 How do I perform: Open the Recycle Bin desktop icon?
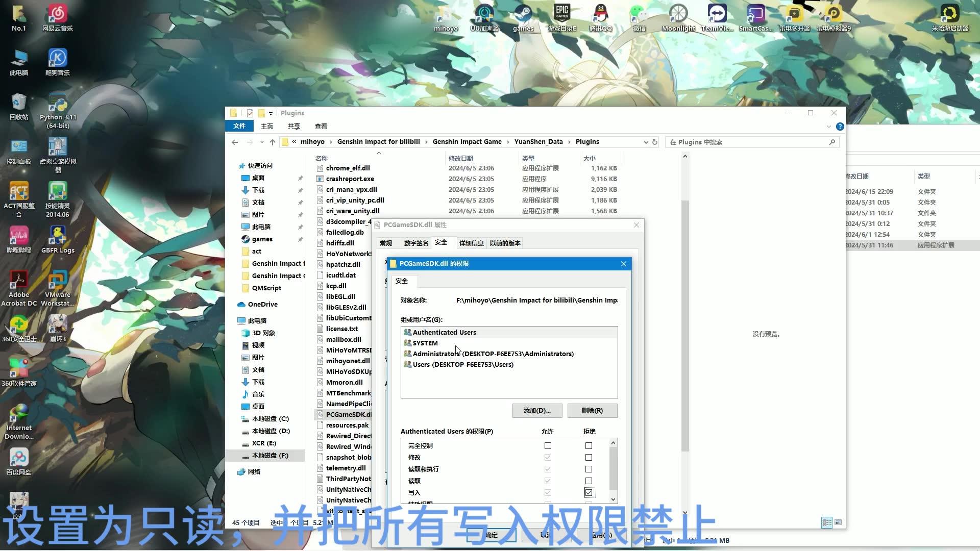(19, 106)
